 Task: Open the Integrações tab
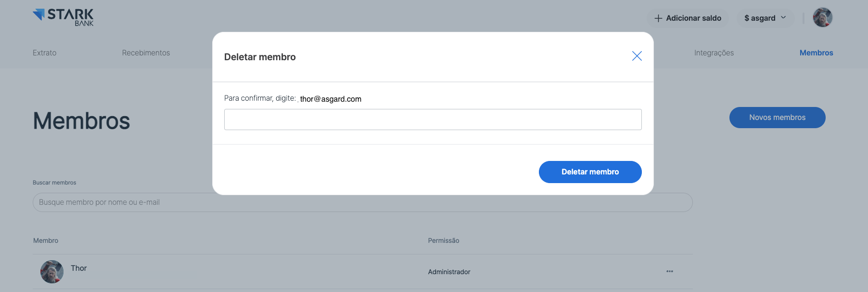click(714, 53)
